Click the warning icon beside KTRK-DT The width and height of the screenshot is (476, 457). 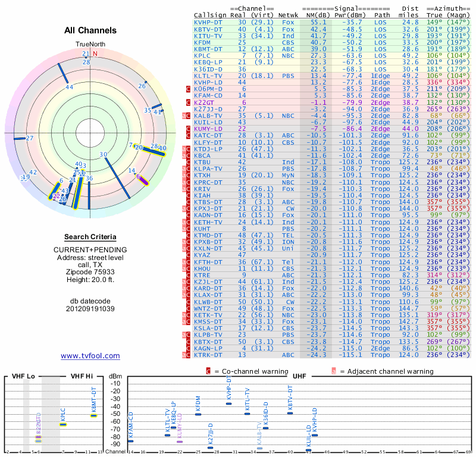click(x=186, y=355)
